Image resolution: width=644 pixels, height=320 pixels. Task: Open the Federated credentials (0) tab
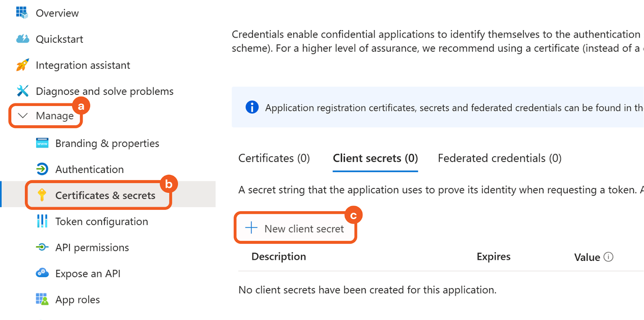click(x=500, y=158)
